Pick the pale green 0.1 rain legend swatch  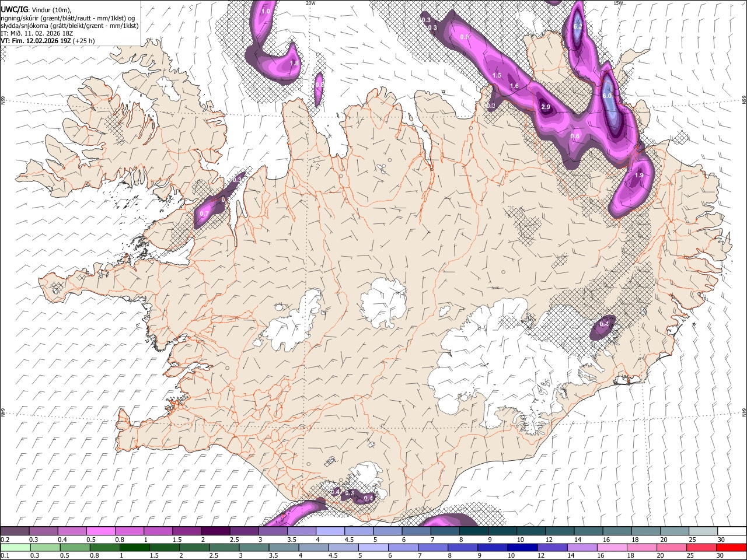click(x=16, y=548)
